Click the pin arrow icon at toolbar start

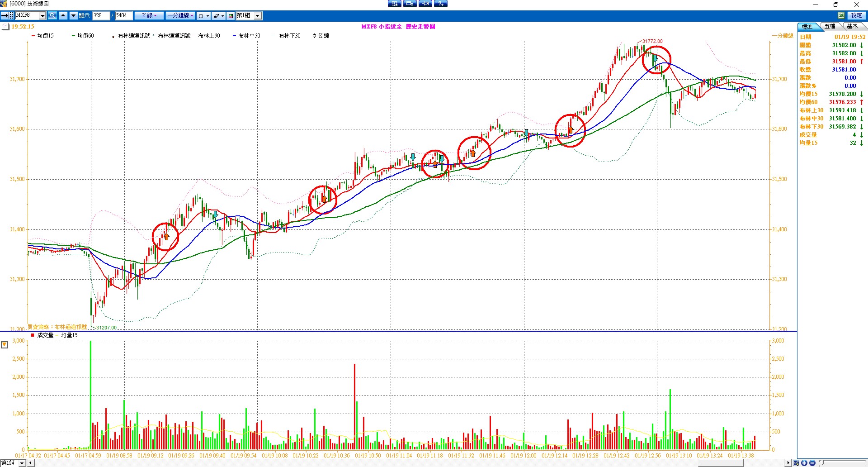coord(4,16)
